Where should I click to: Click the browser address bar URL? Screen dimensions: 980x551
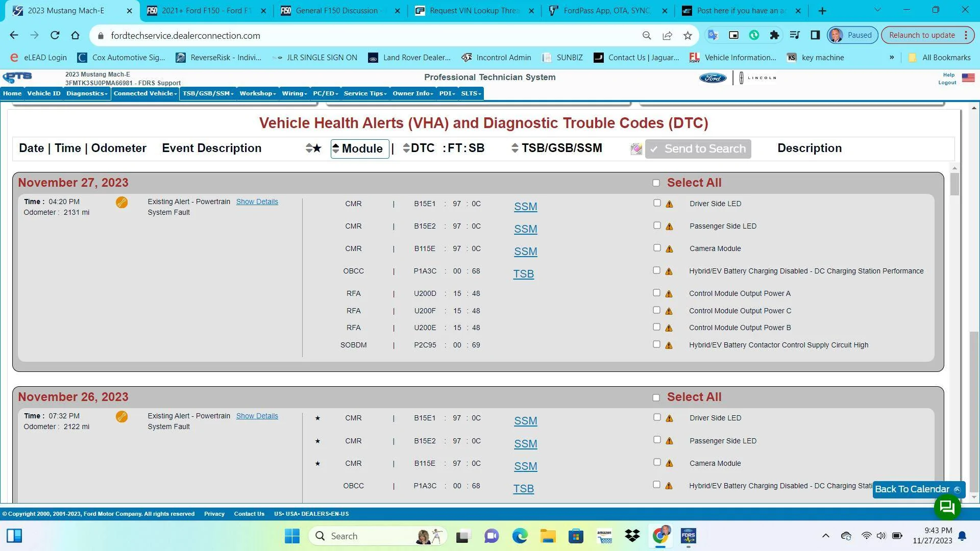[185, 35]
